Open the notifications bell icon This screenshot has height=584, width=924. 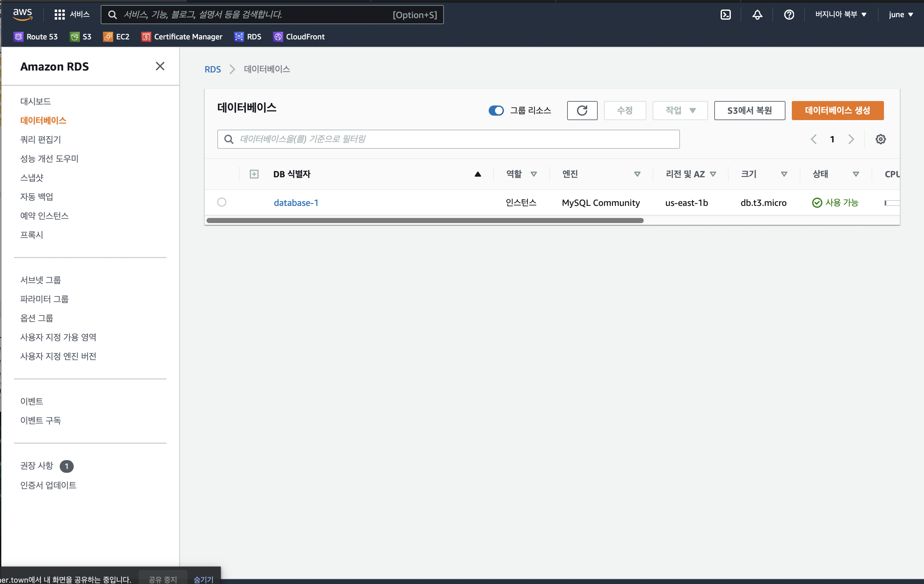[x=757, y=15]
